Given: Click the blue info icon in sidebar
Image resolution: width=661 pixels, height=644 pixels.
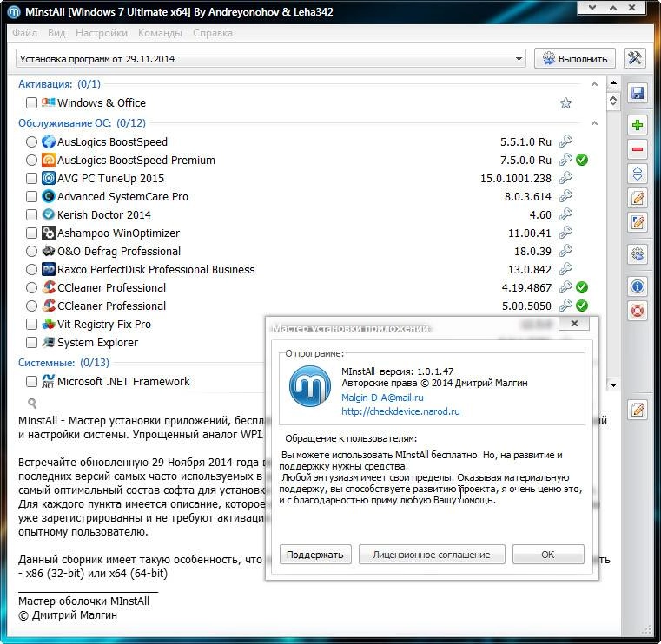Looking at the screenshot, I should pyautogui.click(x=638, y=286).
